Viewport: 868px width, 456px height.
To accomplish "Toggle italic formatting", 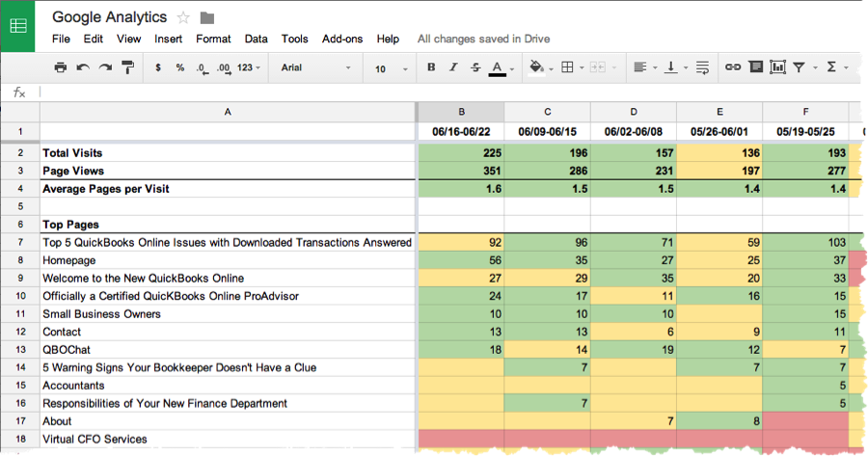I will pyautogui.click(x=453, y=67).
